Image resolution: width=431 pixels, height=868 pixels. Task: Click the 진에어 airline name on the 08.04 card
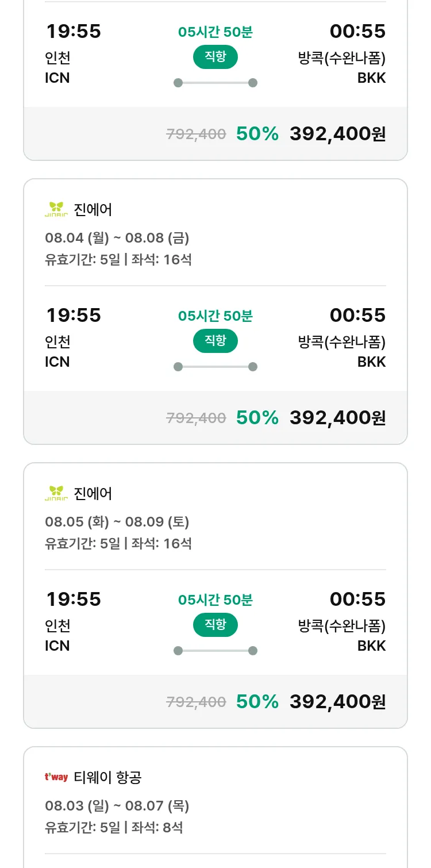pyautogui.click(x=93, y=210)
